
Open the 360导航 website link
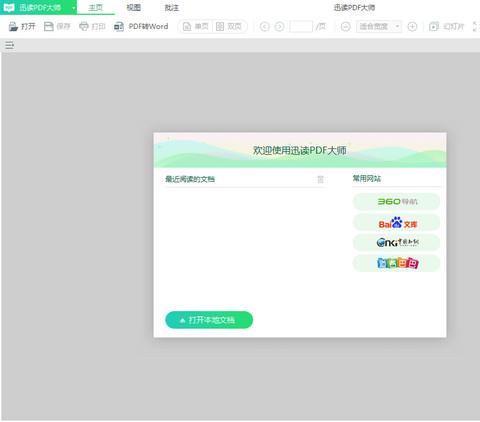click(396, 202)
